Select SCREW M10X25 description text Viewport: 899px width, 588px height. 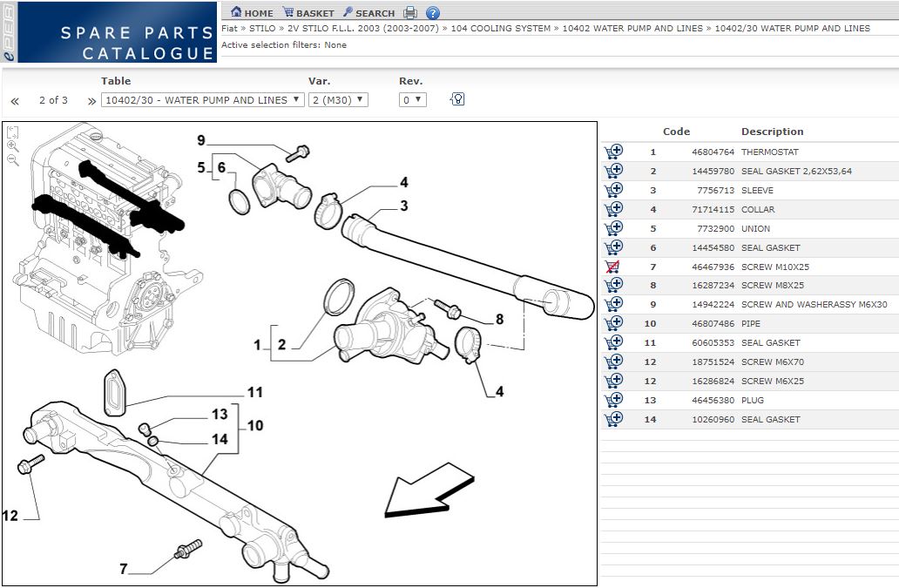point(774,267)
